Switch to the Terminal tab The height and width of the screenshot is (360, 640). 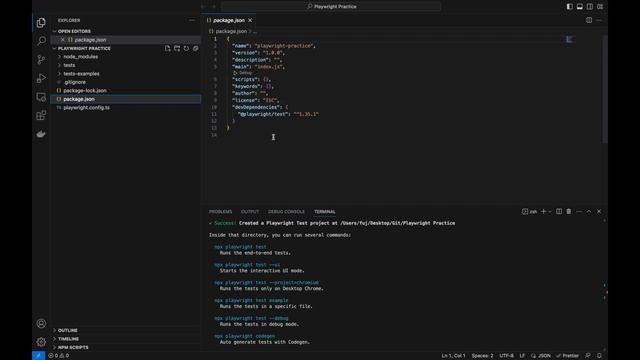pos(324,211)
